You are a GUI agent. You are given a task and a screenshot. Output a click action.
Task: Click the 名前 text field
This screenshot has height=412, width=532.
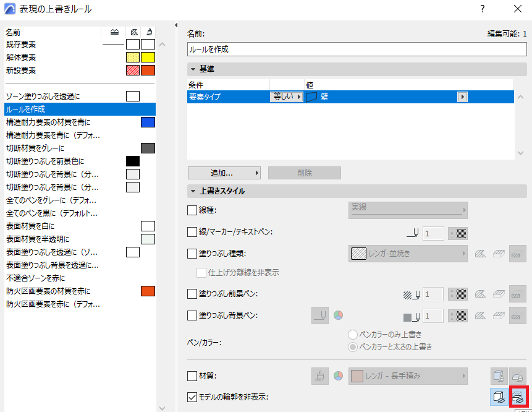357,49
